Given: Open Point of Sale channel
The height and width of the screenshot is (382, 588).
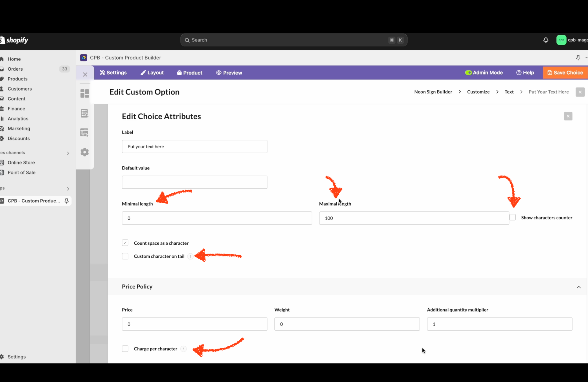Looking at the screenshot, I should pos(21,172).
